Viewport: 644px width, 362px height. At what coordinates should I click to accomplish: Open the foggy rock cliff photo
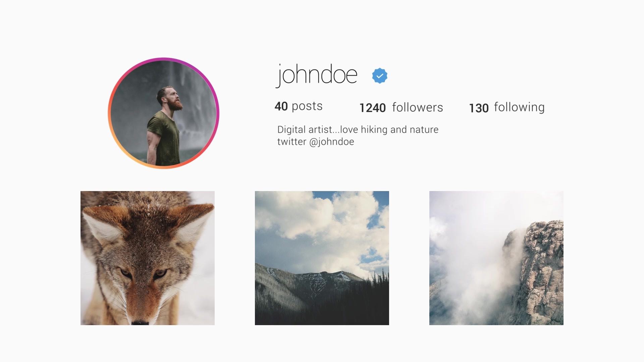[496, 258]
